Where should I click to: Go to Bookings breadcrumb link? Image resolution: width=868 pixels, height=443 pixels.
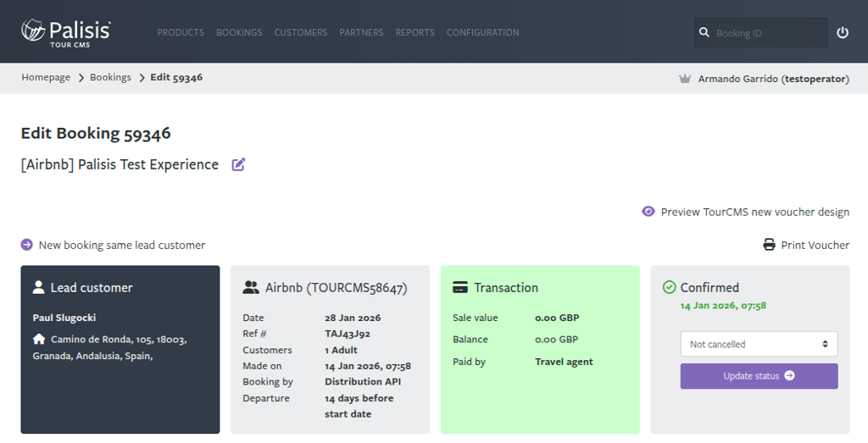click(x=111, y=77)
